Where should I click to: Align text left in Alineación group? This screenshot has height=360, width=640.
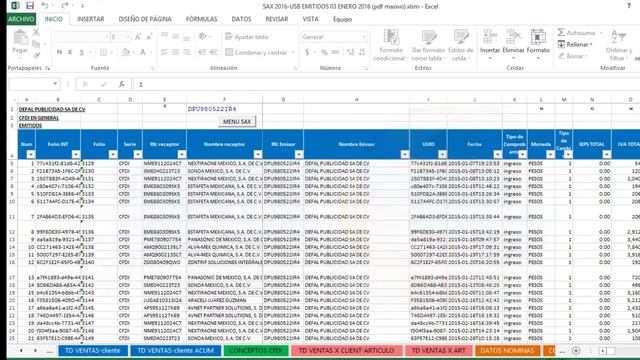tap(164, 52)
